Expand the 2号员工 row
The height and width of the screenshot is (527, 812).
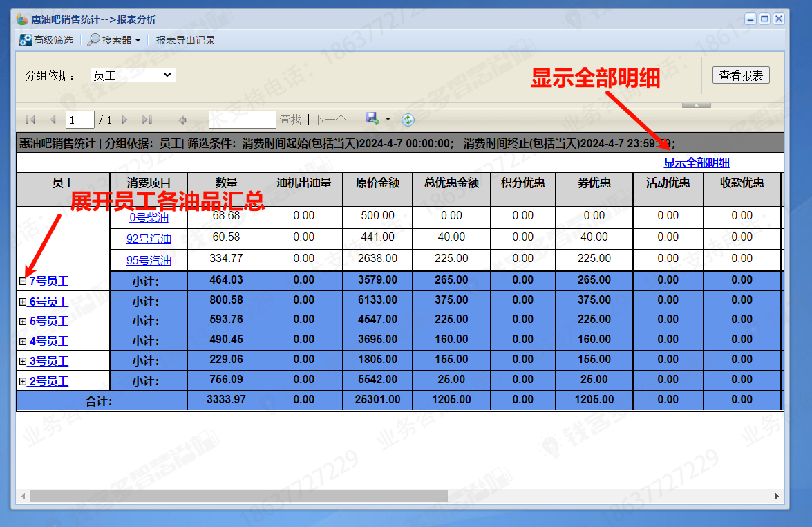(x=23, y=381)
